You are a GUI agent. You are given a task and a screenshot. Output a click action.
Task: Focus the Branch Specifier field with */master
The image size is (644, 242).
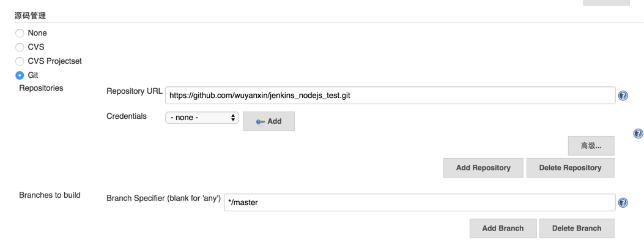click(420, 203)
